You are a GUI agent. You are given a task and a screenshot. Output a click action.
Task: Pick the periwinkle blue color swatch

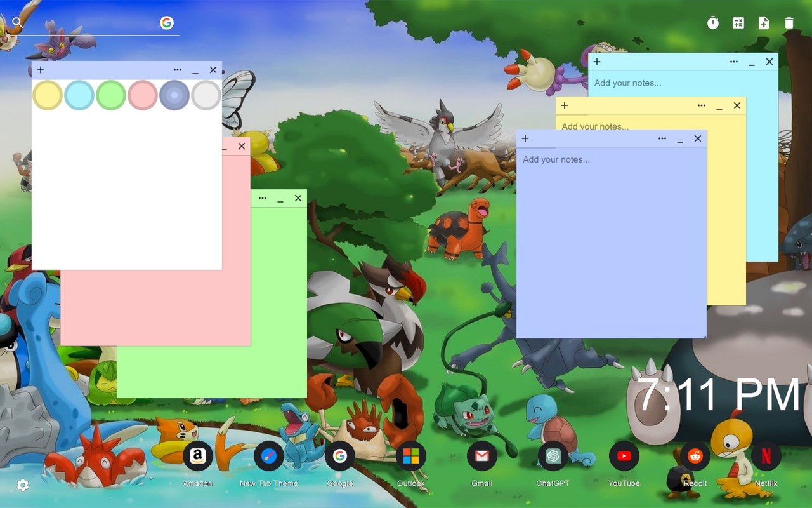[x=174, y=95]
